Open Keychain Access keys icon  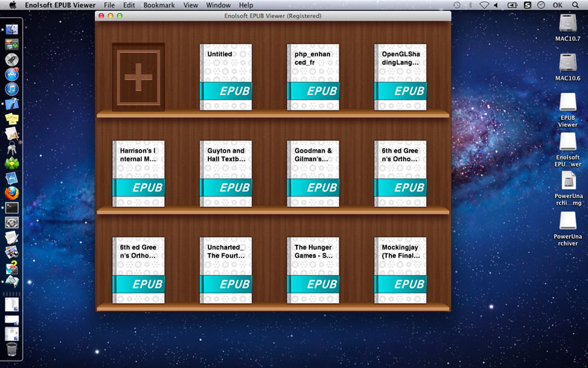(x=11, y=149)
